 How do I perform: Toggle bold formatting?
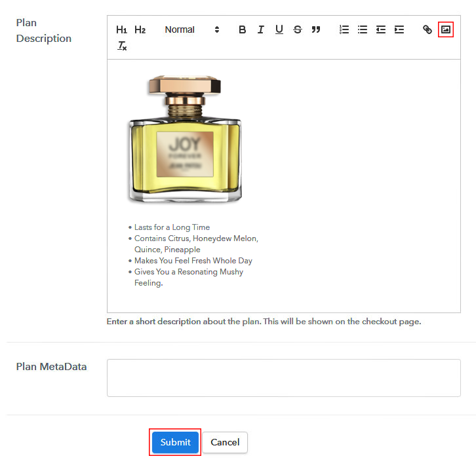pyautogui.click(x=242, y=29)
